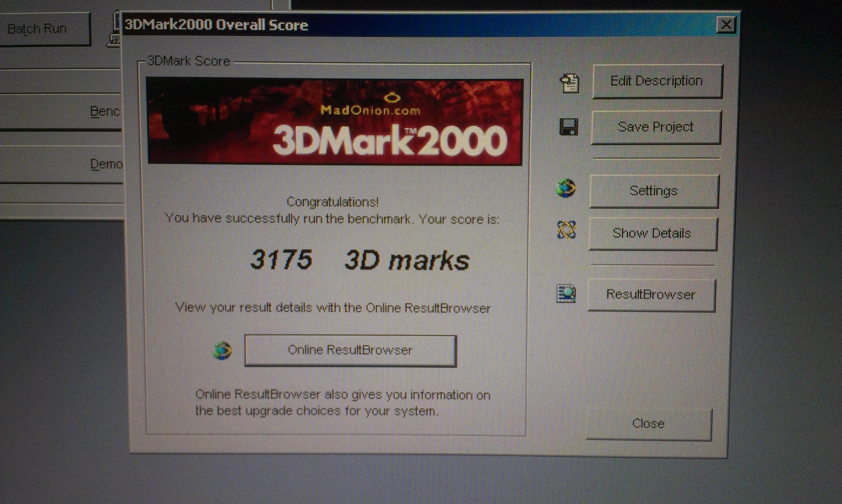The image size is (842, 504).
Task: Click the floppy disk save icon
Action: 569,127
